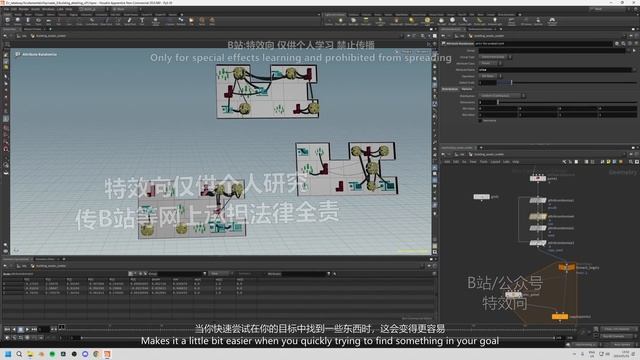Add new shelf tab with plus button
The width and height of the screenshot is (640, 360).
click(182, 14)
